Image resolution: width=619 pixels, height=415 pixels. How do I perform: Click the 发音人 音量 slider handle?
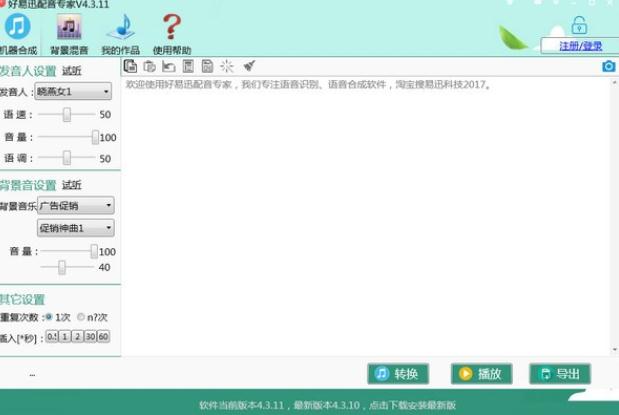[x=95, y=137]
